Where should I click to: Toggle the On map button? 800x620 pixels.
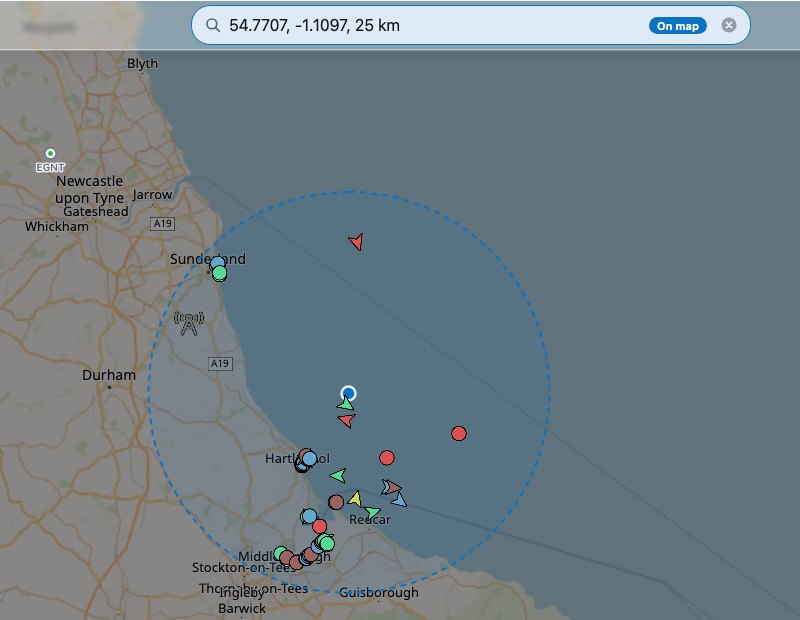click(x=677, y=26)
